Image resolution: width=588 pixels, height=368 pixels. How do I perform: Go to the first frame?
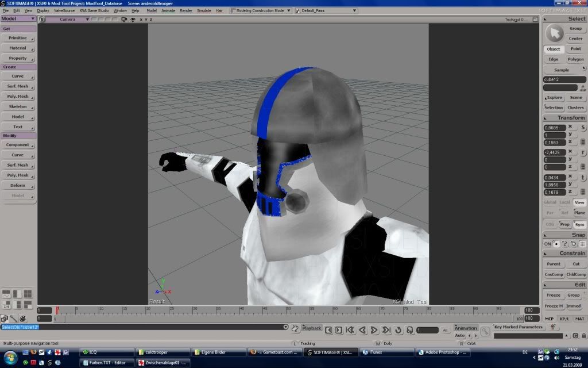coord(350,329)
